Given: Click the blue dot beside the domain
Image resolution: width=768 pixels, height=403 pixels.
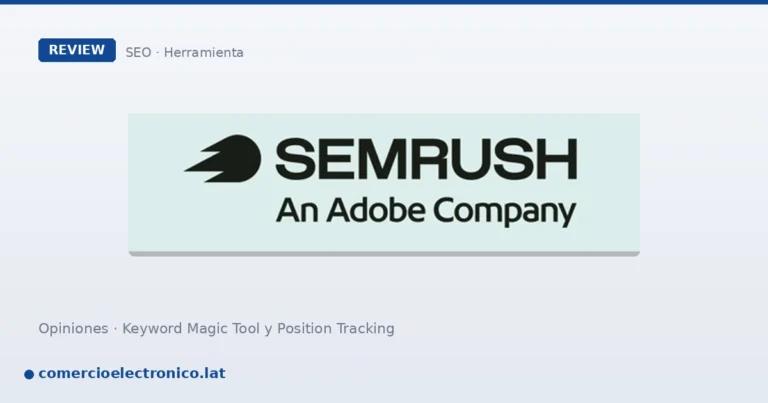Looking at the screenshot, I should pos(29,374).
